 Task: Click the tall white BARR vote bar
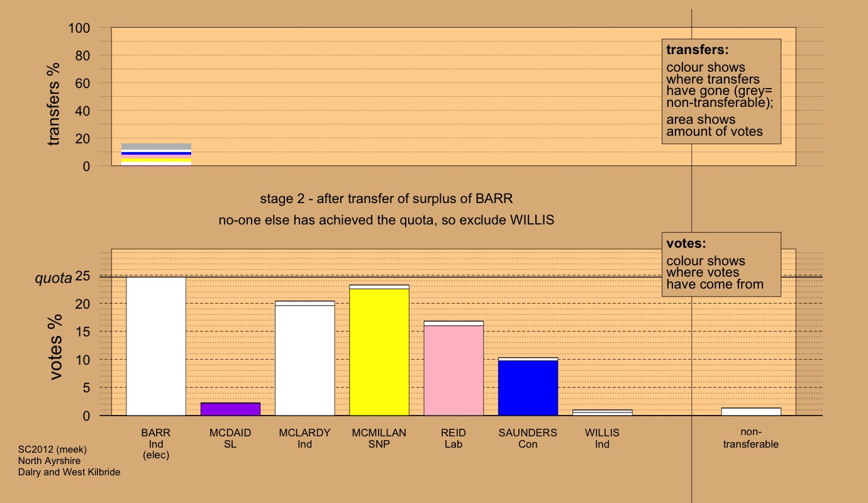[x=156, y=346]
